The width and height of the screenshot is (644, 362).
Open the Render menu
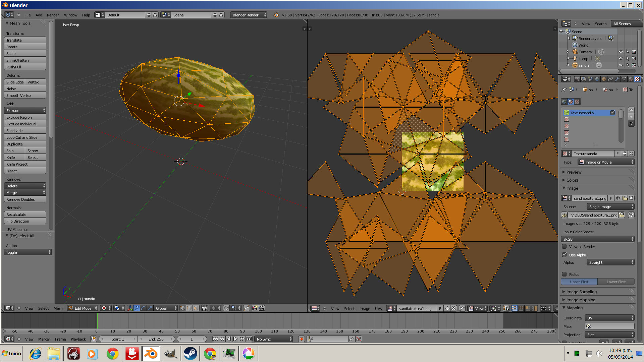(53, 15)
